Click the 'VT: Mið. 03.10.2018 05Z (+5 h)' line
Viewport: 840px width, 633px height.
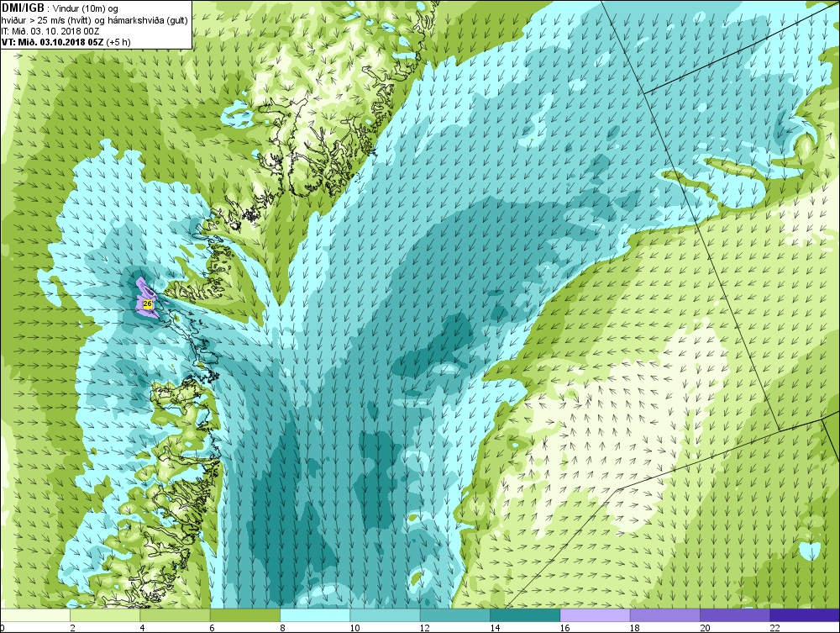click(66, 42)
